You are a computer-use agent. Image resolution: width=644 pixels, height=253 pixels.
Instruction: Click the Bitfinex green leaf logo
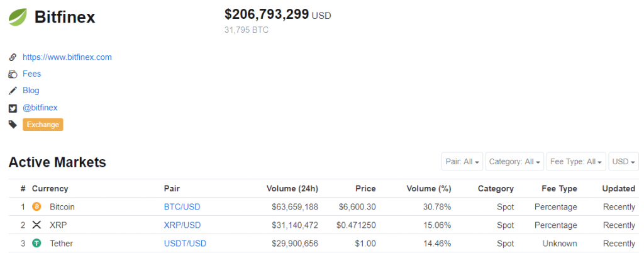tap(18, 17)
